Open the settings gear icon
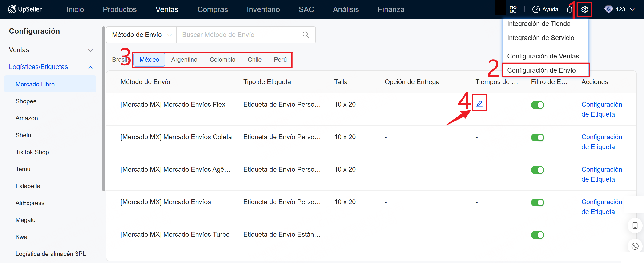The height and width of the screenshot is (263, 644). (584, 9)
